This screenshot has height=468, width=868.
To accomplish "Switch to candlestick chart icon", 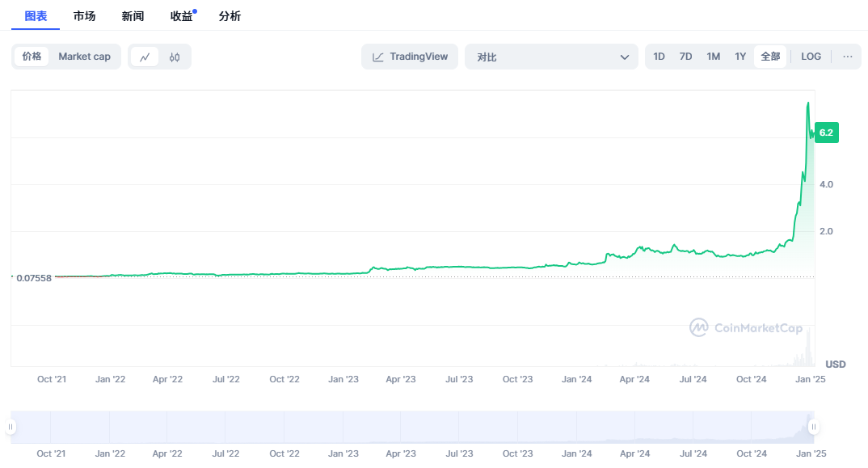I will [x=175, y=57].
